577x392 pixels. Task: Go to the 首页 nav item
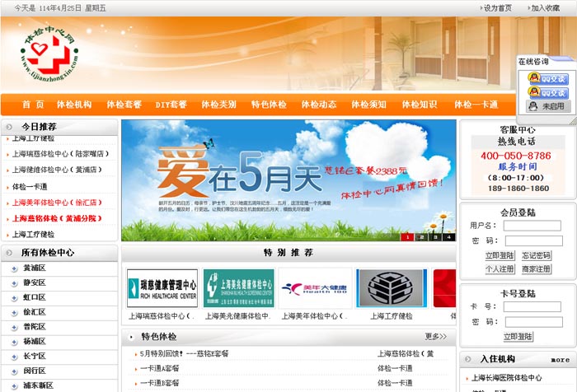[x=33, y=105]
